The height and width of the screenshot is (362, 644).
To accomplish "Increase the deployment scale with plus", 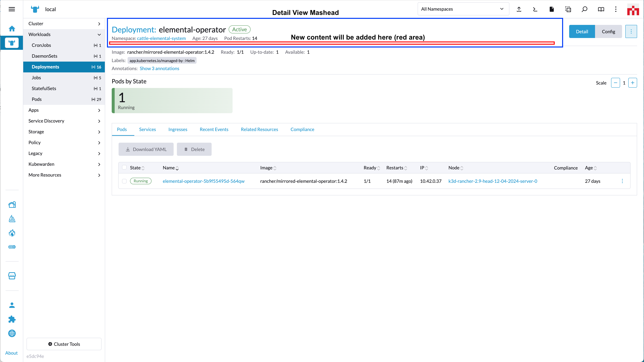I will [x=633, y=83].
